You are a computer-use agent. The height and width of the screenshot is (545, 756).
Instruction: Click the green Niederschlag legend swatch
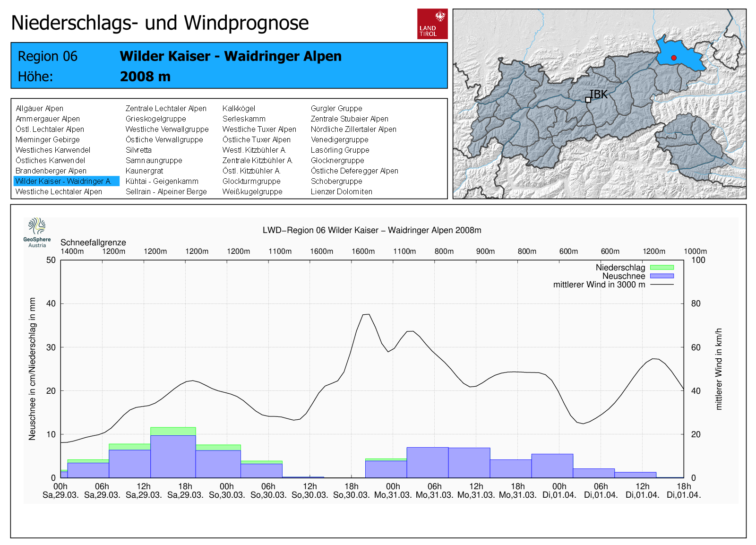(661, 268)
